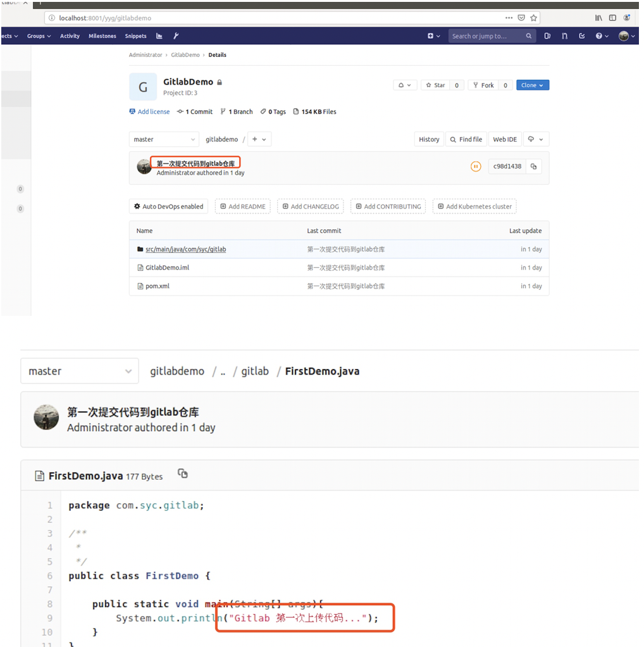644x647 pixels.
Task: Open the Merge requests icon in navbar
Action: tap(564, 36)
